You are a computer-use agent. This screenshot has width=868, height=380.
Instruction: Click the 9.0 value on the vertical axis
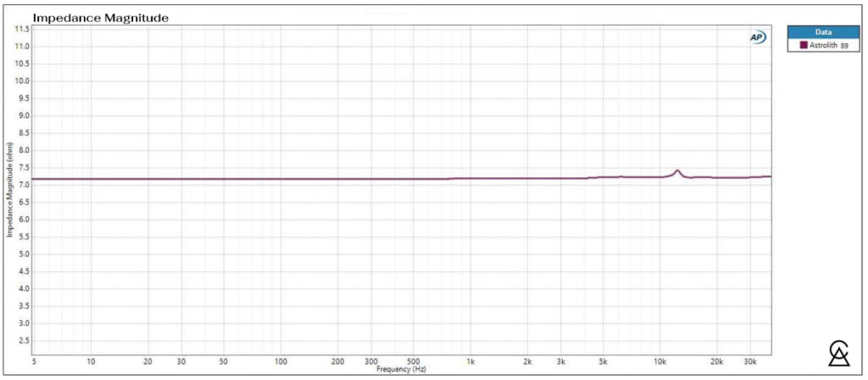tap(24, 115)
